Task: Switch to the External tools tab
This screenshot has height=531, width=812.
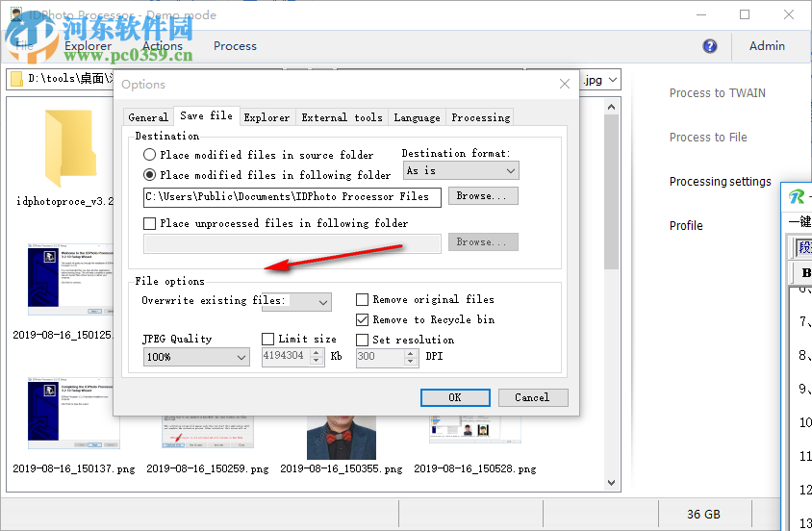Action: click(342, 117)
